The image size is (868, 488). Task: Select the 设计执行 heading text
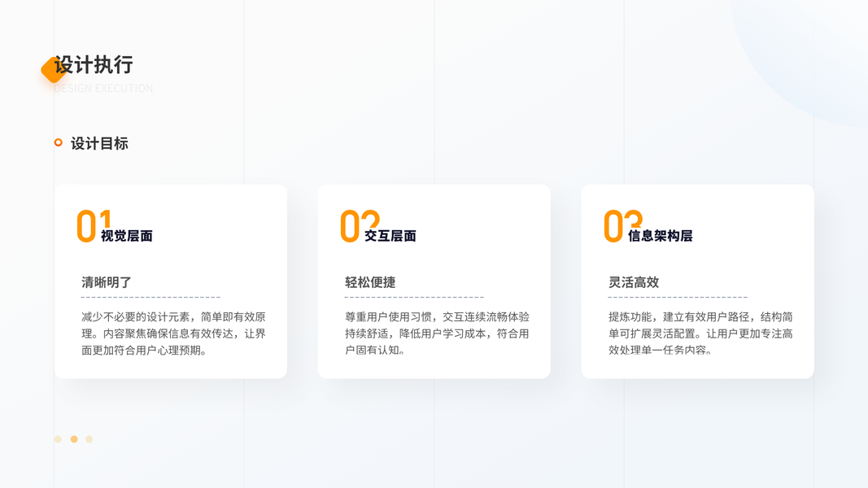pos(94,65)
